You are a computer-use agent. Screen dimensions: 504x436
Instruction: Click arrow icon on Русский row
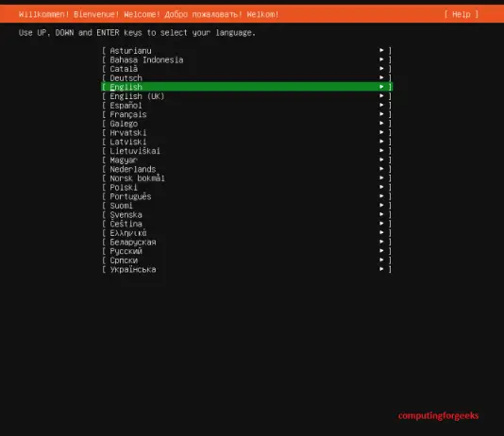pyautogui.click(x=381, y=251)
